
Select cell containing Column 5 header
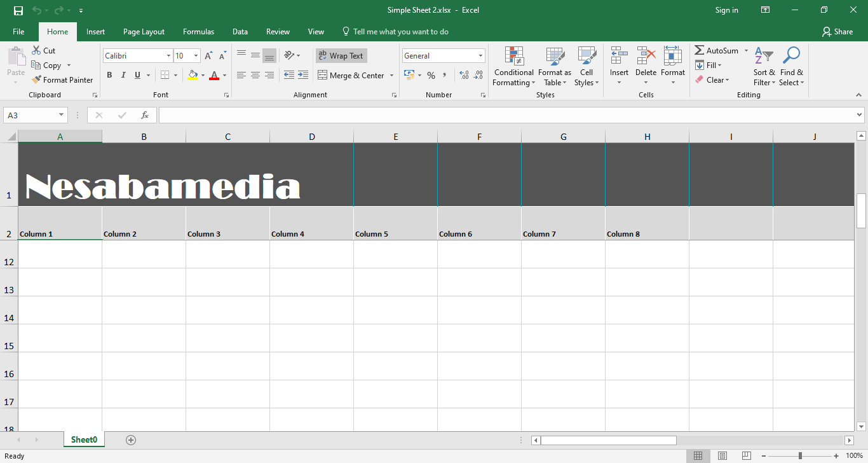[x=395, y=223]
